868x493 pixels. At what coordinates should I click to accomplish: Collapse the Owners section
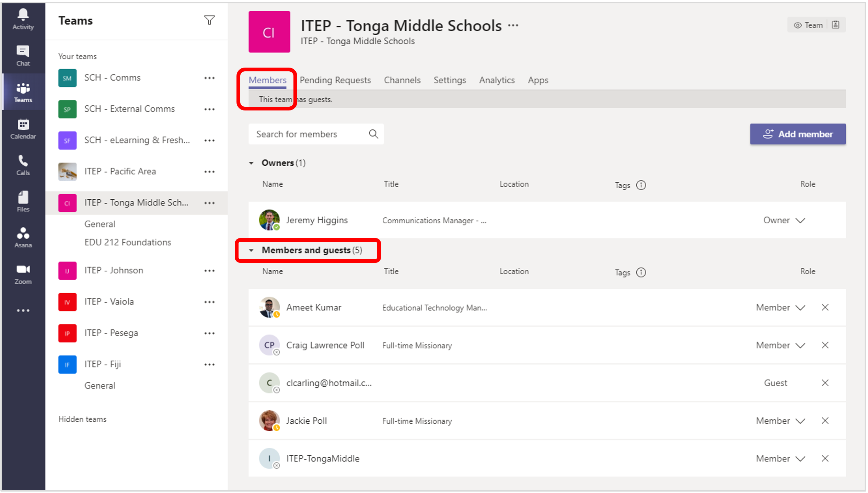251,163
